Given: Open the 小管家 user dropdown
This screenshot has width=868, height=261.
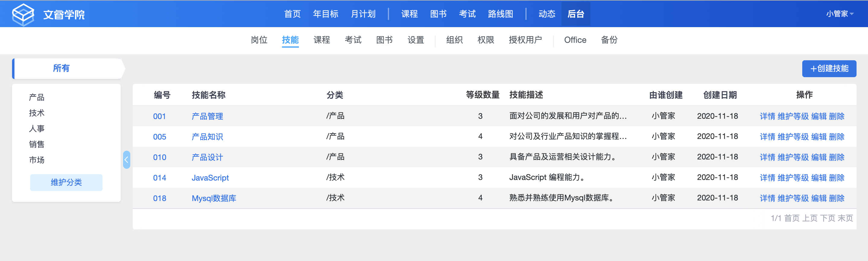Looking at the screenshot, I should coord(839,14).
